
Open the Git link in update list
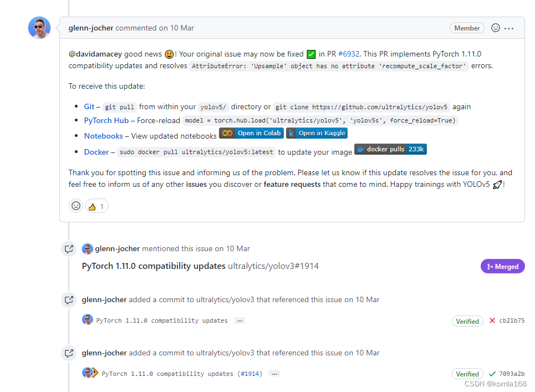click(x=89, y=107)
